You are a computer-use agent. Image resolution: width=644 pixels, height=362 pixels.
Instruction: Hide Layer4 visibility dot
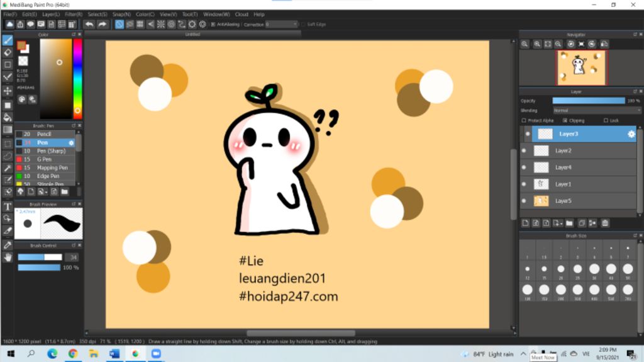pos(524,167)
